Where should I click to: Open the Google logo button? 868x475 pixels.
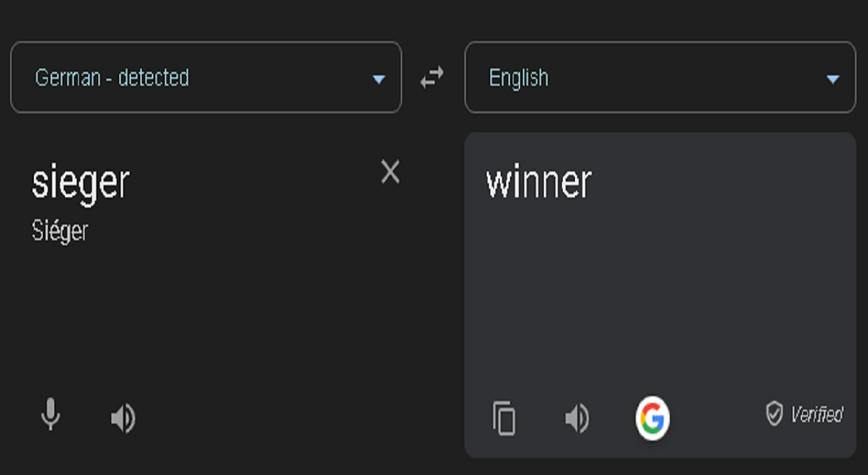point(652,418)
